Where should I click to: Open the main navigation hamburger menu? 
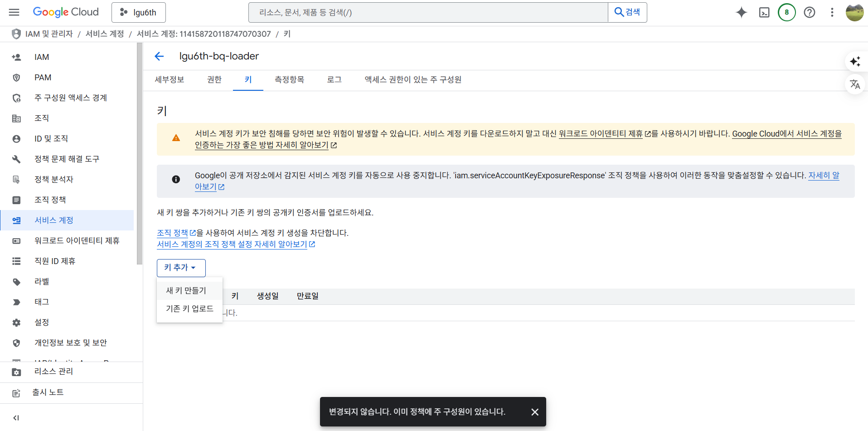pos(14,12)
